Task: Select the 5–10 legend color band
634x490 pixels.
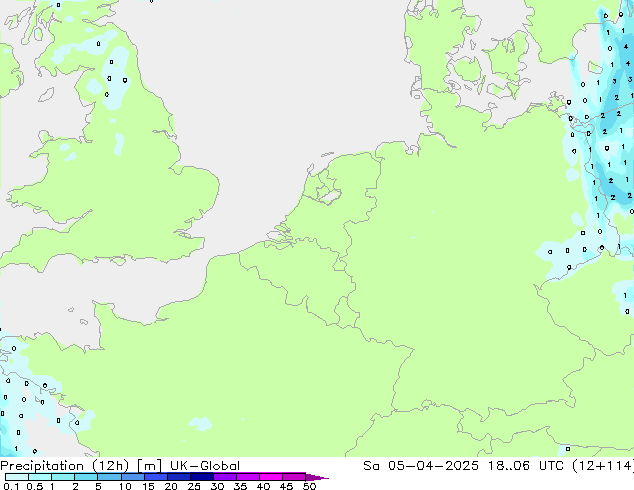Action: [109, 477]
